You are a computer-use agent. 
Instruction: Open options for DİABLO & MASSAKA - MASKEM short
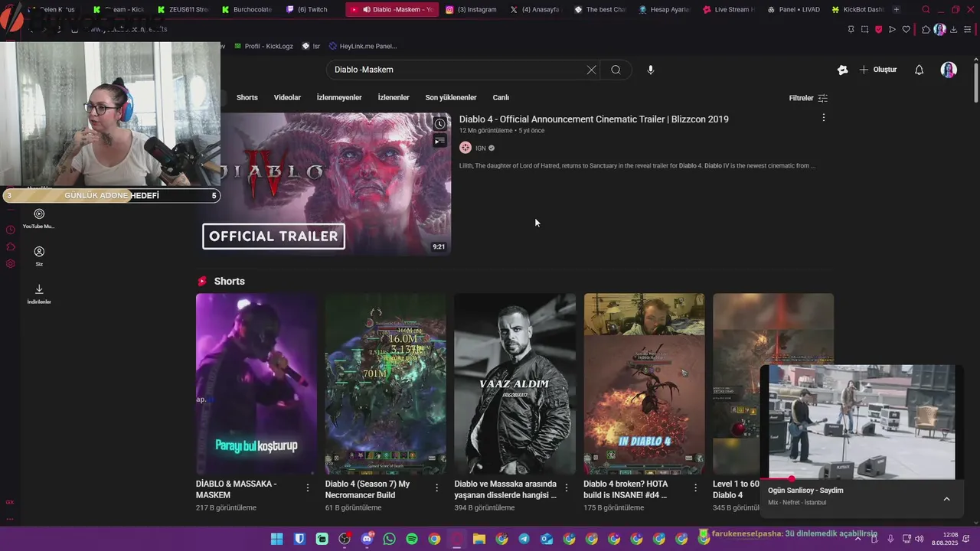(308, 487)
